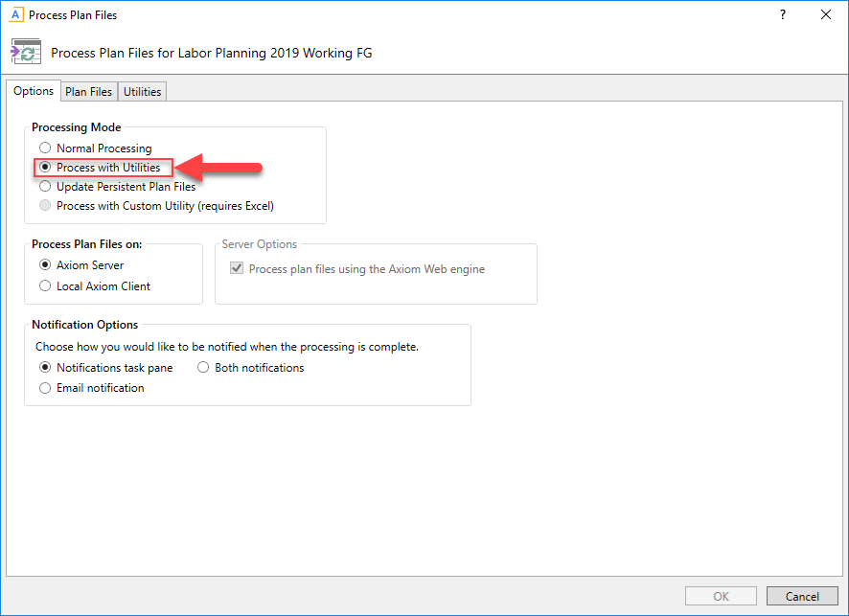Click the Axiom app icon in title bar
The width and height of the screenshot is (849, 616).
15,15
